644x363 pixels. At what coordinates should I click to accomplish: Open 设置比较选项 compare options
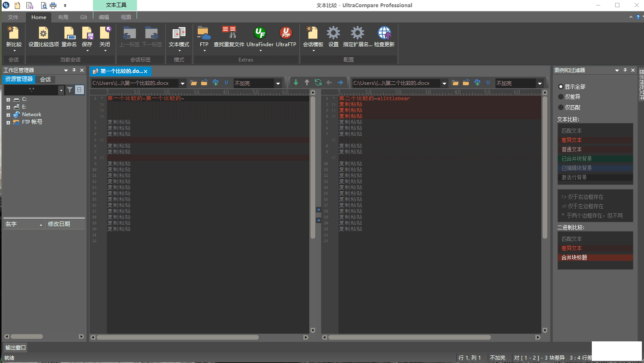click(x=43, y=33)
